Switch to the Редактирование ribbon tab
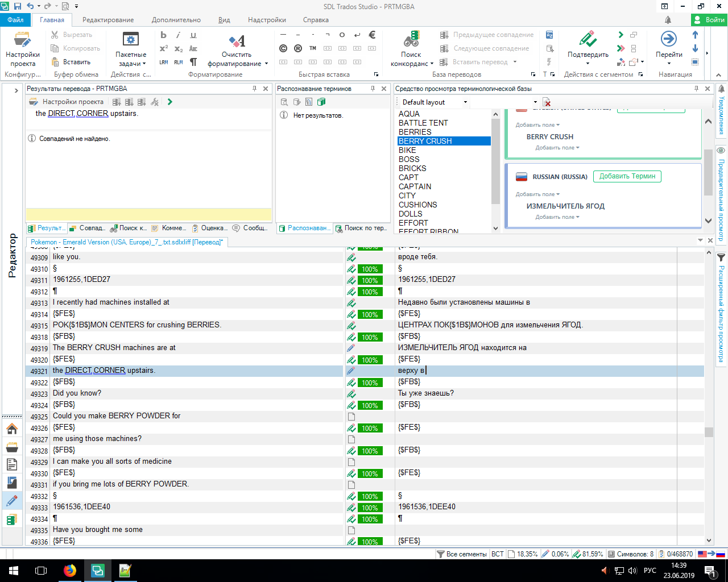 click(108, 20)
